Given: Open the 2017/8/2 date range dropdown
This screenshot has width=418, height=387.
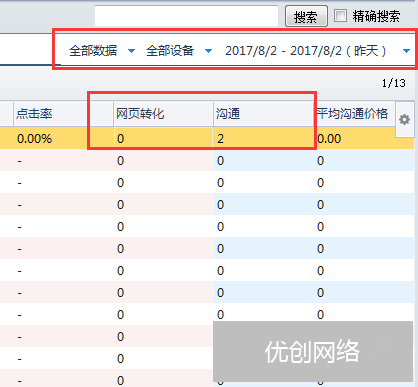Looking at the screenshot, I should point(317,51).
